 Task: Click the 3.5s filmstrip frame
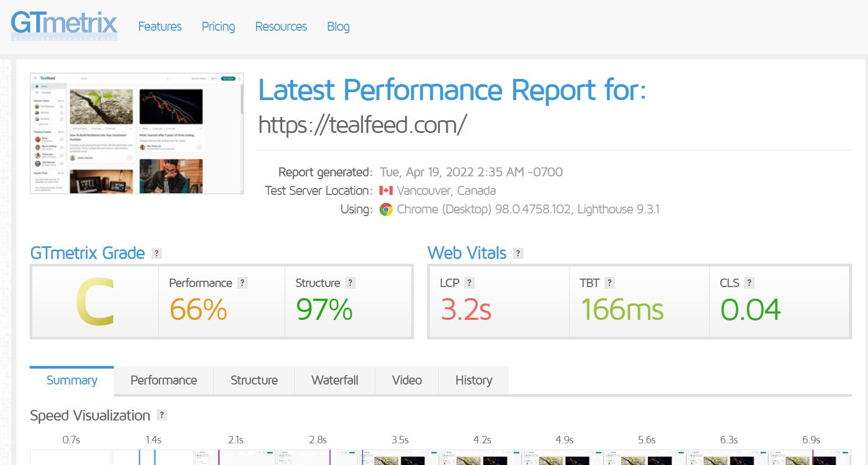pos(400,458)
